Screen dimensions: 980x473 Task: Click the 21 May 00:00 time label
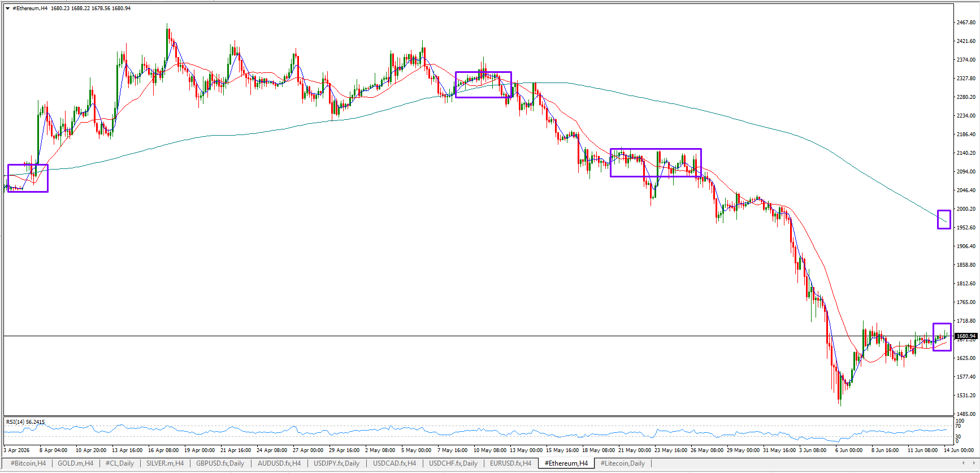click(634, 450)
